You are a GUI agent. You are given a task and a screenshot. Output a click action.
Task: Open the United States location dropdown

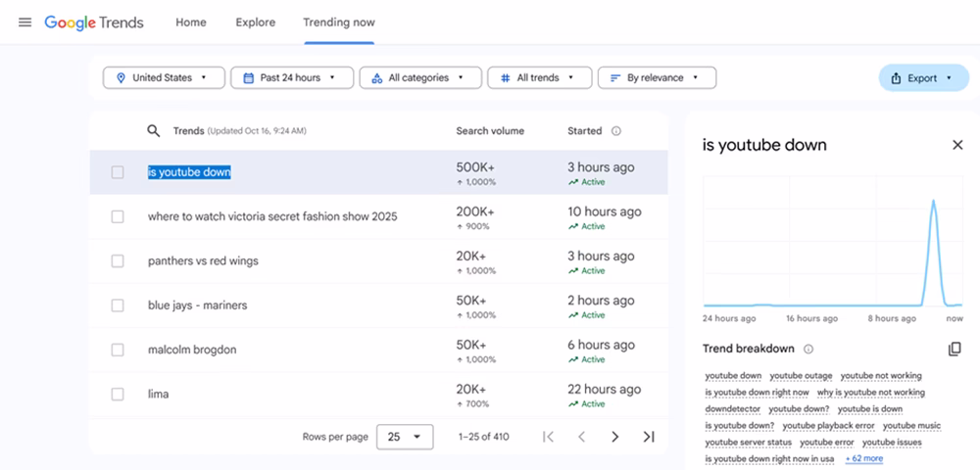tap(163, 78)
